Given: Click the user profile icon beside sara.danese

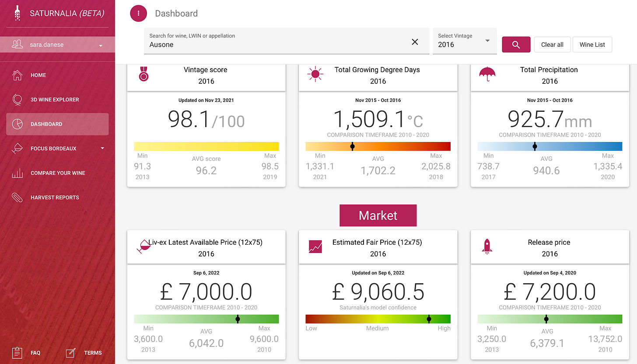Looking at the screenshot, I should click(17, 45).
